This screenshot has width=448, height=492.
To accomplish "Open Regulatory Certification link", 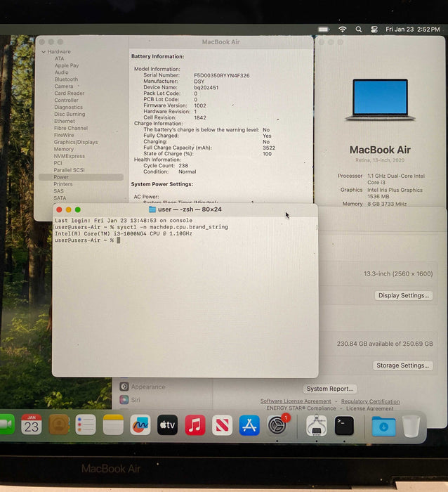I will point(370,401).
